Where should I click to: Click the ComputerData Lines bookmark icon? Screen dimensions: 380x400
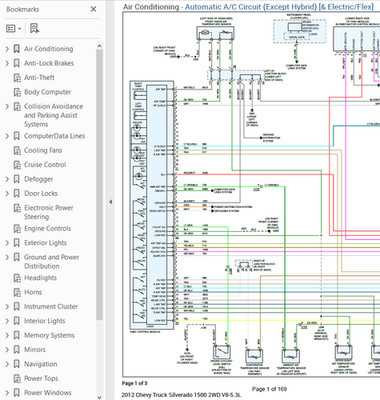(17, 136)
